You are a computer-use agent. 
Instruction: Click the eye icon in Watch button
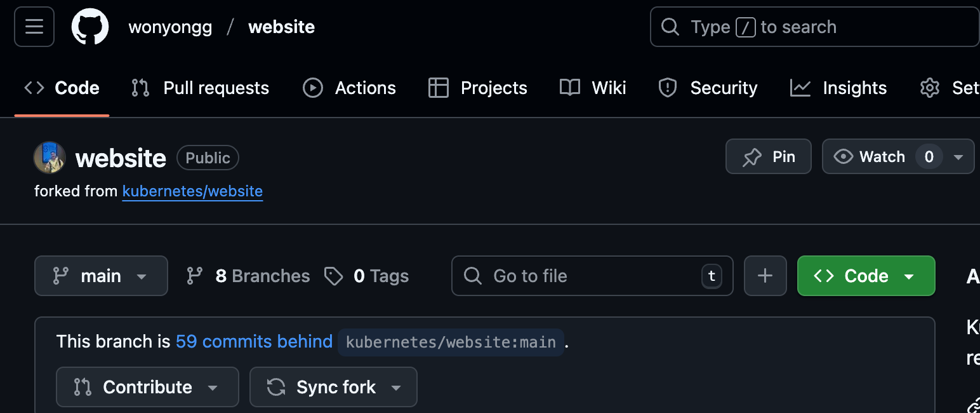click(x=844, y=156)
